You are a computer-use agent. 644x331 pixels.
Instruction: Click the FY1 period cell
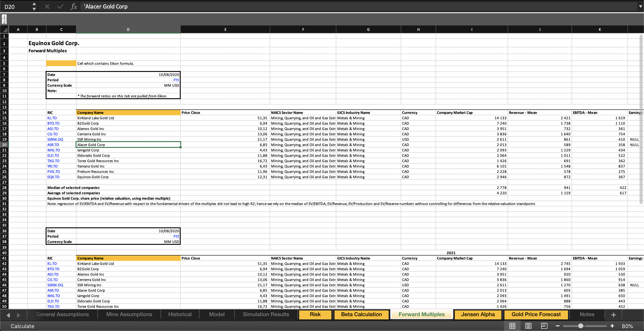[128, 80]
